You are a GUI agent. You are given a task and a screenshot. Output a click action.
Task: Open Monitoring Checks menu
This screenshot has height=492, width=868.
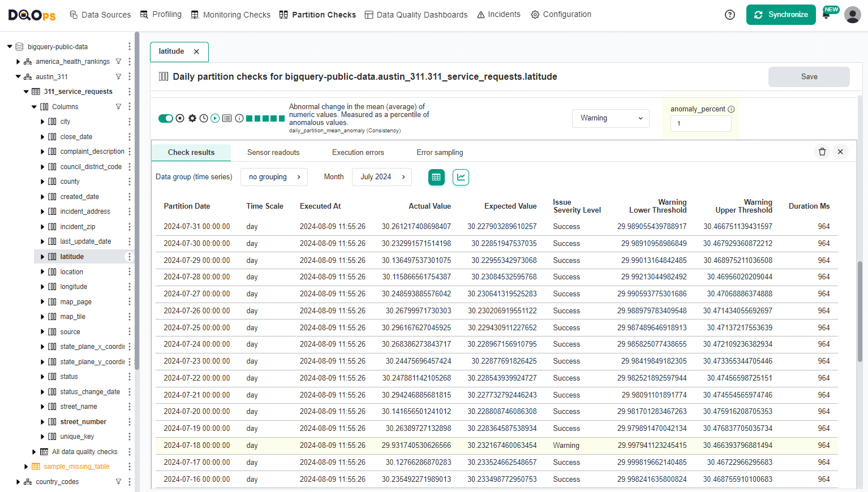pyautogui.click(x=230, y=15)
